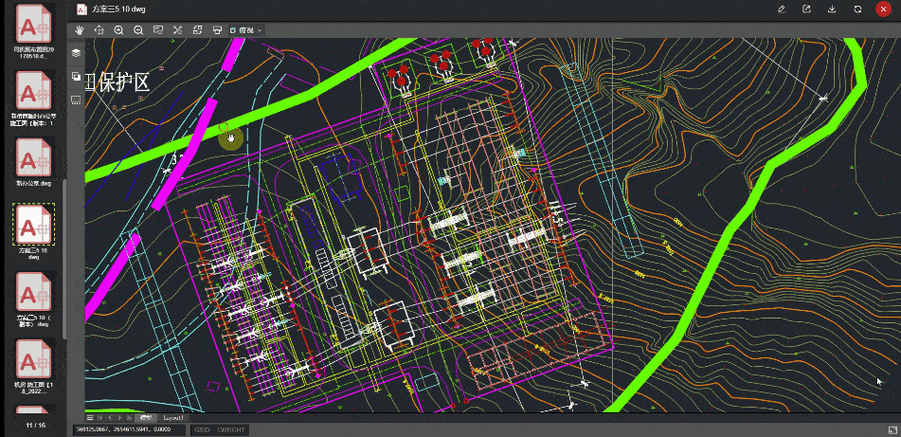Click the zoom out magnifier

pyautogui.click(x=138, y=30)
